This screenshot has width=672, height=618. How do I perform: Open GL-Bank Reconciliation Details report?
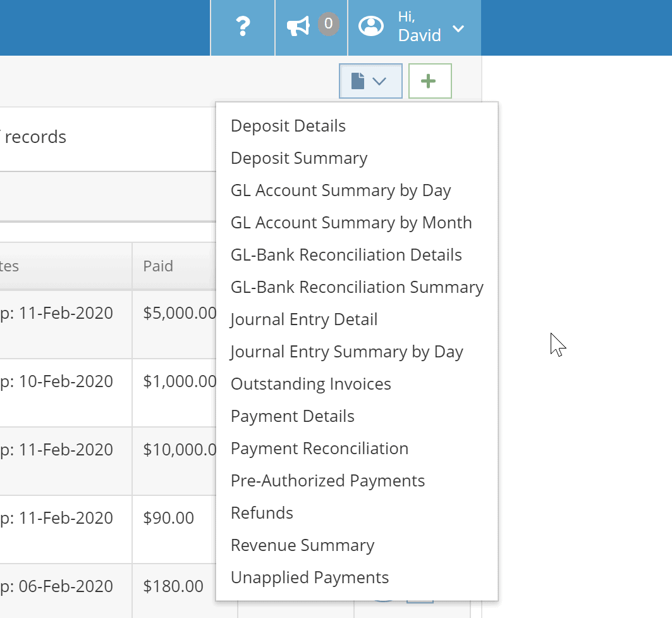pyautogui.click(x=346, y=255)
